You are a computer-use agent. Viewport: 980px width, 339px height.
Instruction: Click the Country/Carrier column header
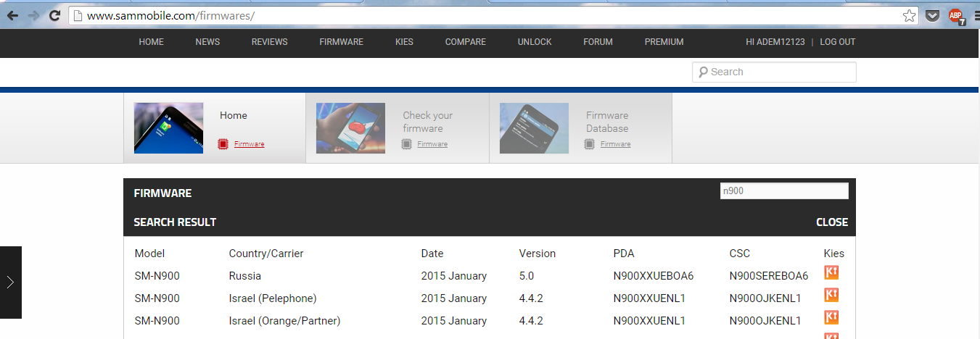[x=266, y=254]
